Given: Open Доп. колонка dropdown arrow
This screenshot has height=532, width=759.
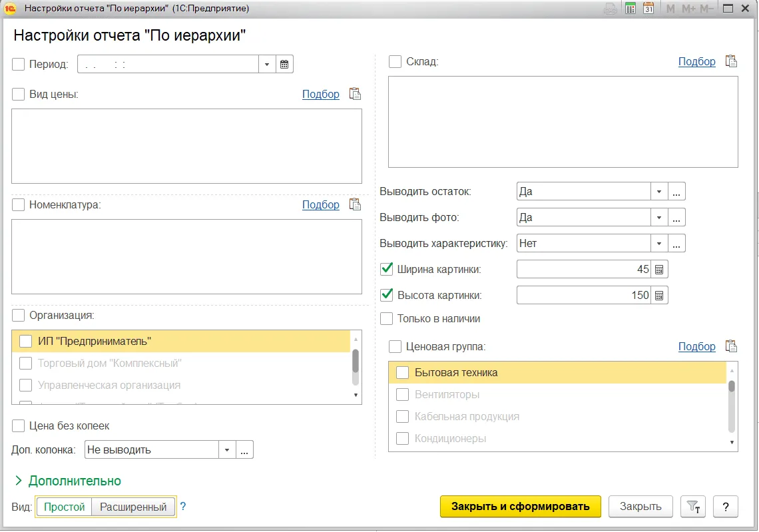Looking at the screenshot, I should (227, 449).
